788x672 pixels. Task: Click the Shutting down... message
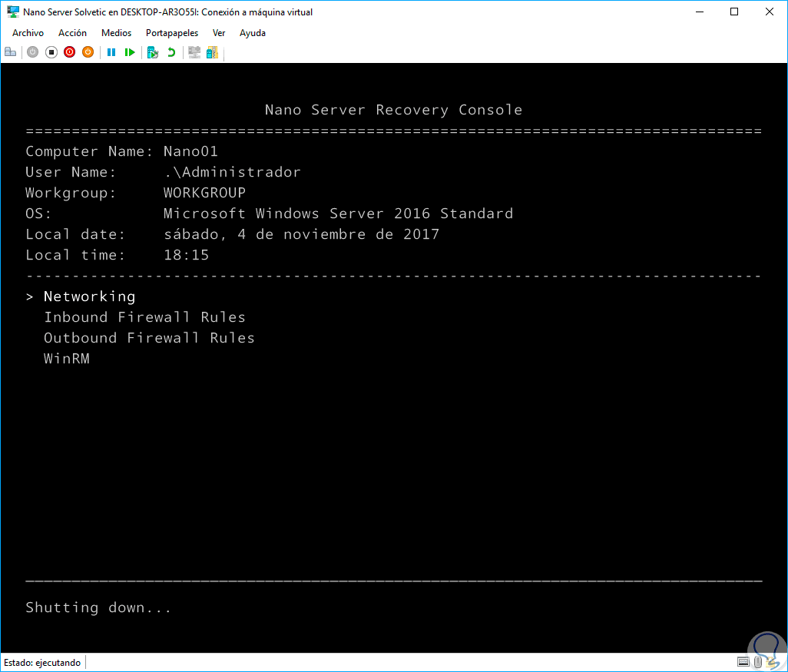coord(98,607)
